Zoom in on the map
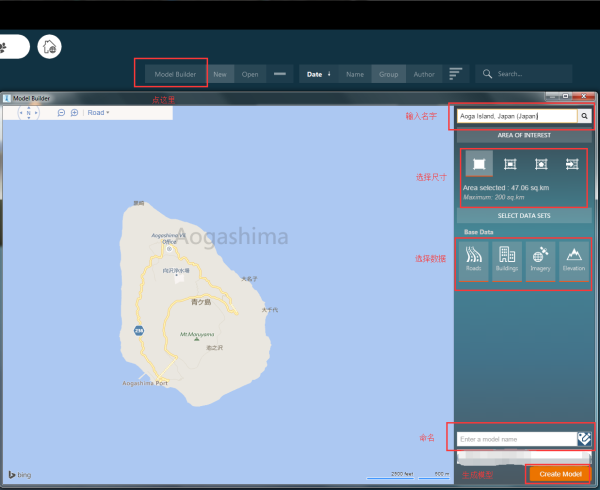The height and width of the screenshot is (490, 600). 75,112
